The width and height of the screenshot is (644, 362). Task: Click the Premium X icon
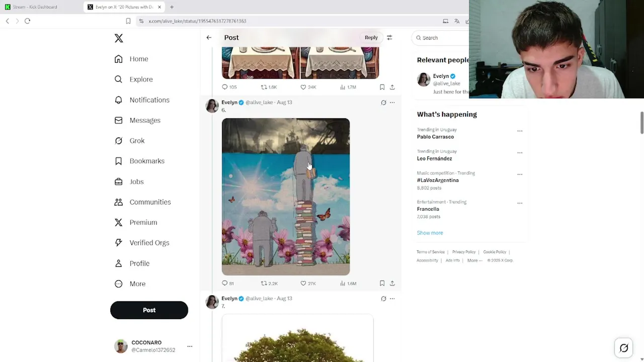point(118,222)
